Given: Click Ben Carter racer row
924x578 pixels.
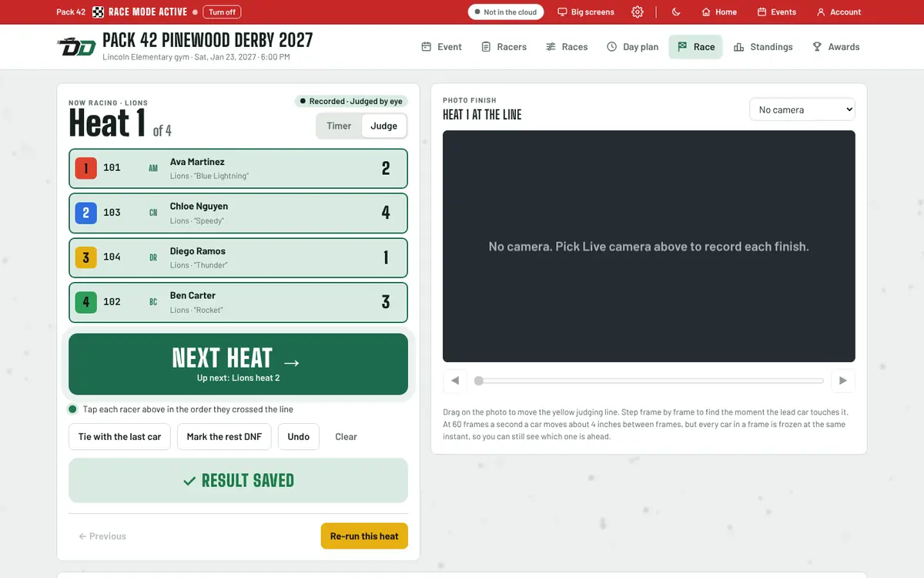Looking at the screenshot, I should [238, 302].
